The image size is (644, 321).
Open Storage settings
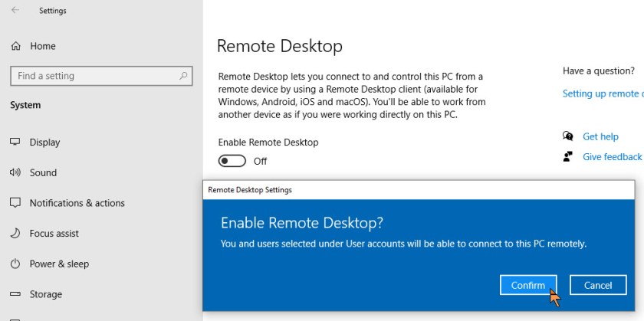[45, 294]
